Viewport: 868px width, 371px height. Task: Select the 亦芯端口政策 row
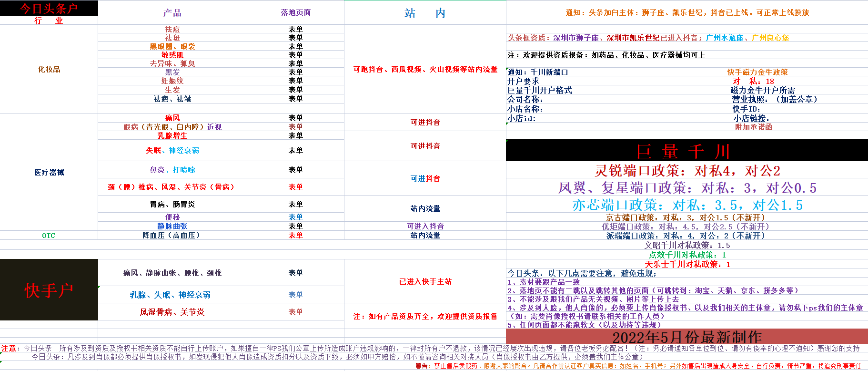687,205
